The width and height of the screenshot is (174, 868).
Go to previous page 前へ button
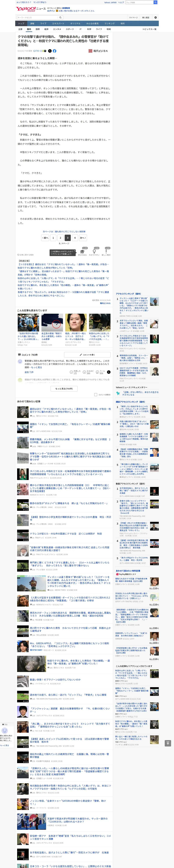[45, 238]
